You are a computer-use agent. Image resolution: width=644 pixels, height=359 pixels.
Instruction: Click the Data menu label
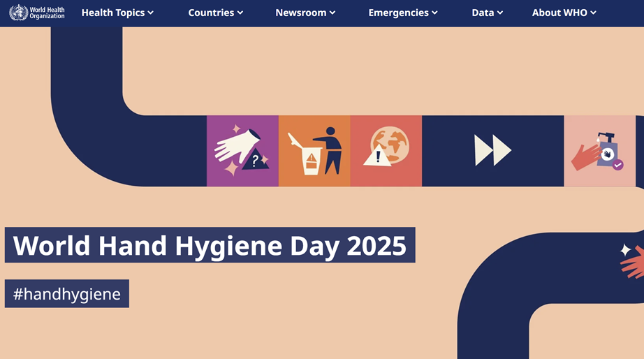[x=483, y=13]
